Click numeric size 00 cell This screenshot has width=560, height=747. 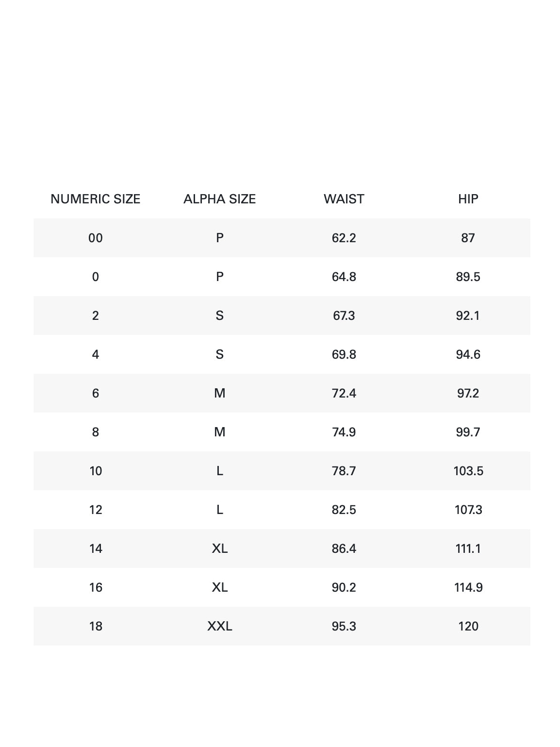[x=96, y=238]
